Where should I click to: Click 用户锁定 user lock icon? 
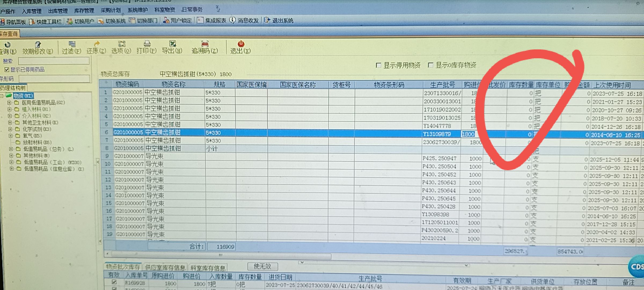[166, 20]
